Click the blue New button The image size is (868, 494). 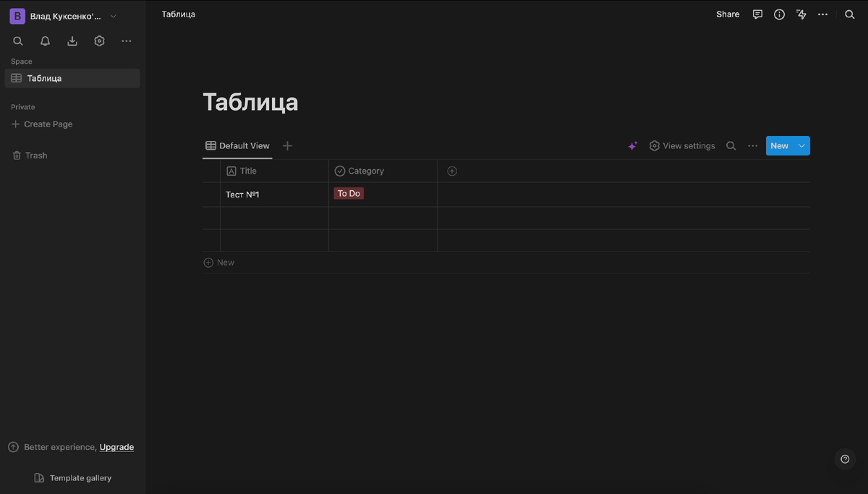(780, 146)
